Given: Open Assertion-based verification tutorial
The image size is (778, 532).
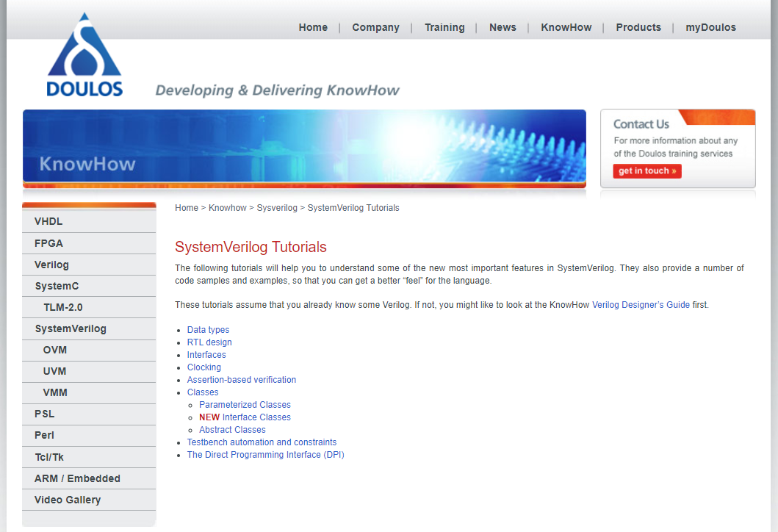Looking at the screenshot, I should tap(242, 380).
